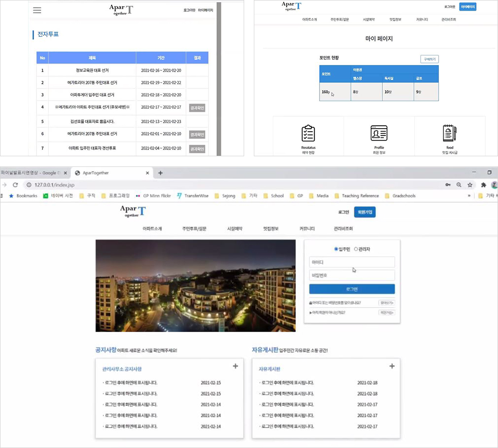Open the hamburger menu icon
498x448 pixels.
(x=37, y=10)
